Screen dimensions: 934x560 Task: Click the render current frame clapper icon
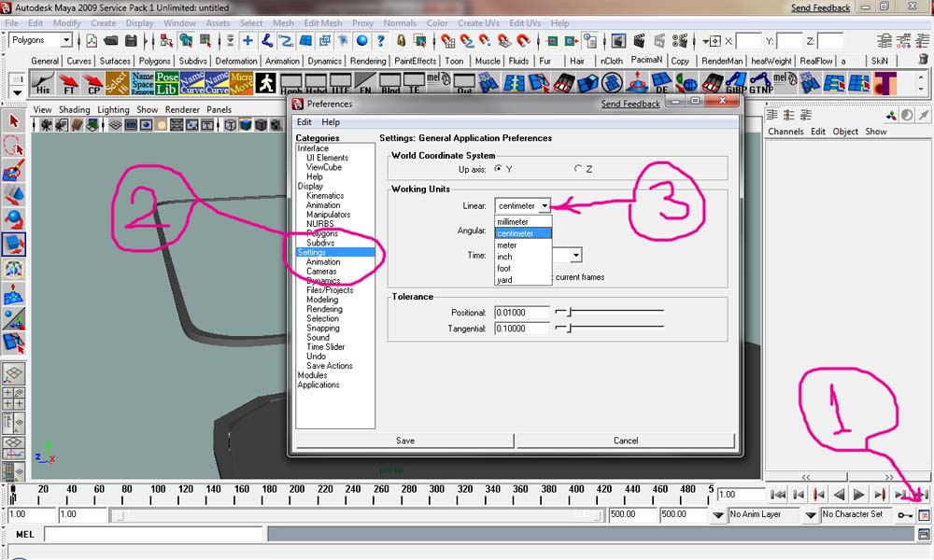[x=639, y=40]
